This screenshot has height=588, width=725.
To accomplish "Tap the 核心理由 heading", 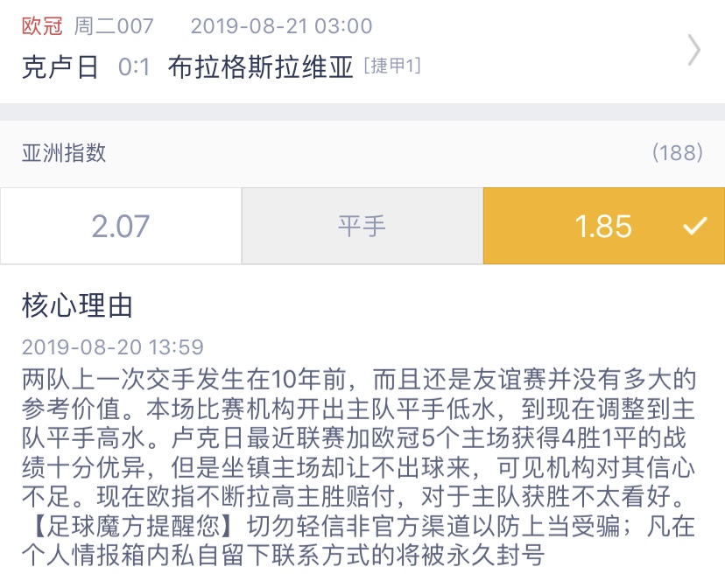I will click(78, 306).
